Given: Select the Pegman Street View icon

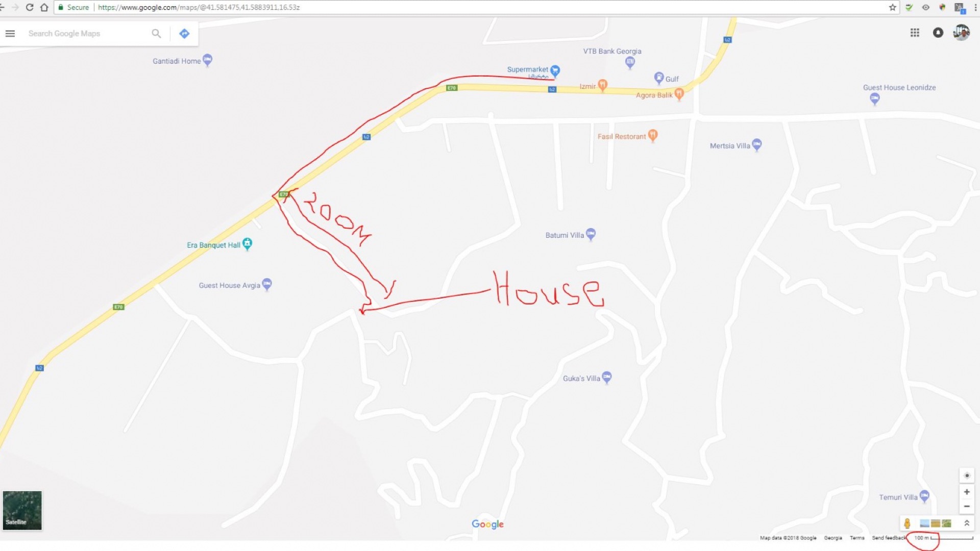Looking at the screenshot, I should [x=907, y=523].
